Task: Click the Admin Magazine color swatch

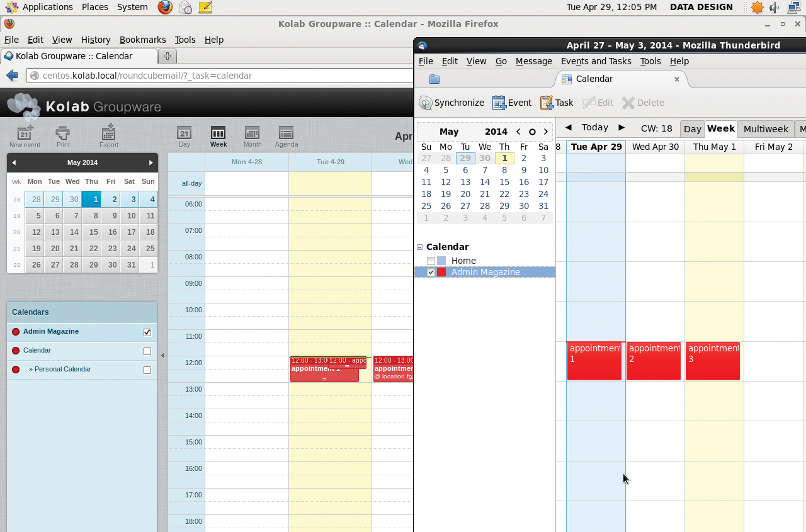Action: 441,272
